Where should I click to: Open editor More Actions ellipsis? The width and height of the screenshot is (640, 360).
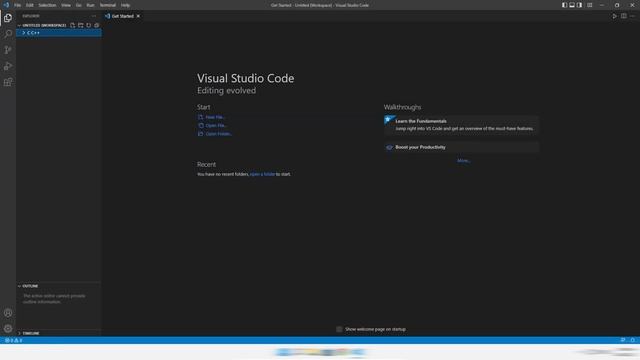point(633,16)
